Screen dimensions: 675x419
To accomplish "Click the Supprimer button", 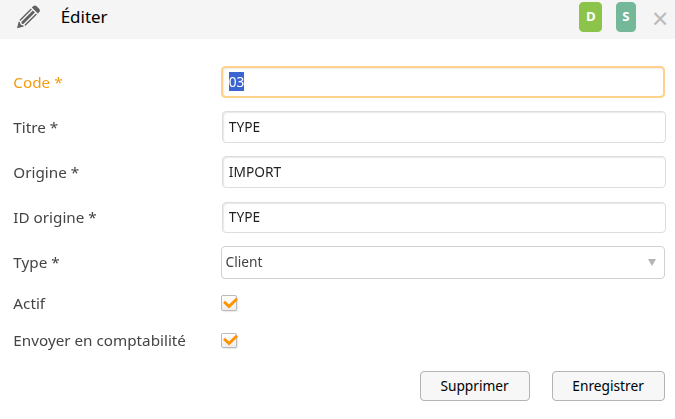I will pos(474,386).
